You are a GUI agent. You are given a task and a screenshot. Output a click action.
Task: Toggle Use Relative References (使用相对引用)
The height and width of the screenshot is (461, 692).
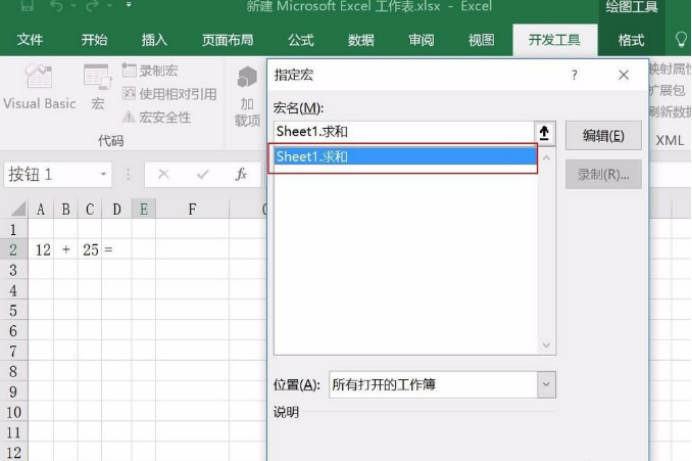[169, 94]
